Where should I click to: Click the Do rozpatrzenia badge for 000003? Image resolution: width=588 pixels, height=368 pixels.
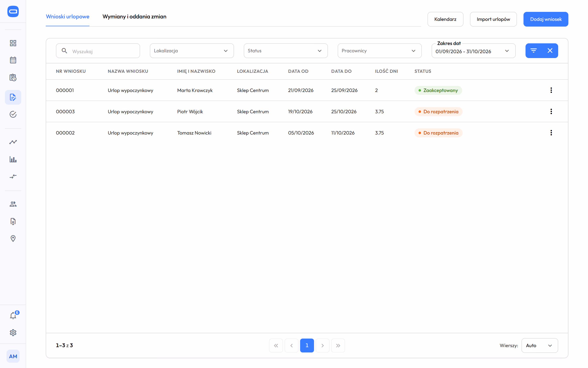[438, 111]
